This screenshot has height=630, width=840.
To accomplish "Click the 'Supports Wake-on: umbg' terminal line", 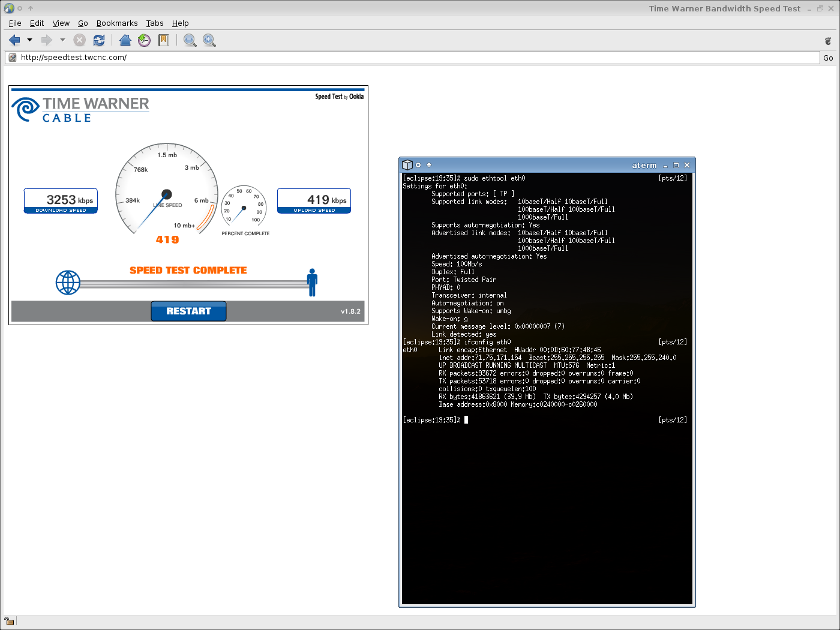I will click(x=471, y=311).
